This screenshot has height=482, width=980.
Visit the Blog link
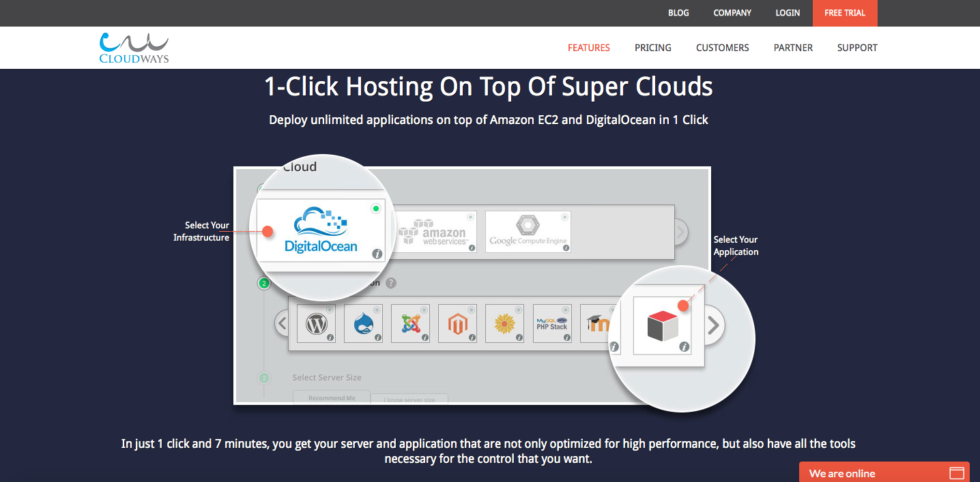(678, 13)
